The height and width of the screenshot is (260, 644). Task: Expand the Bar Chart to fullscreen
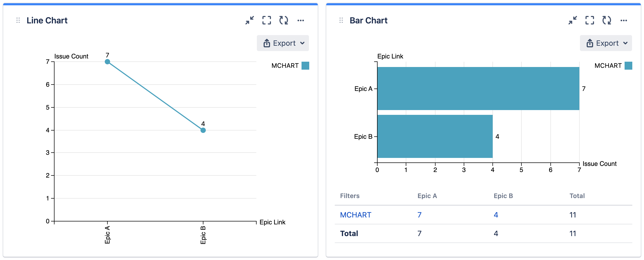click(589, 20)
